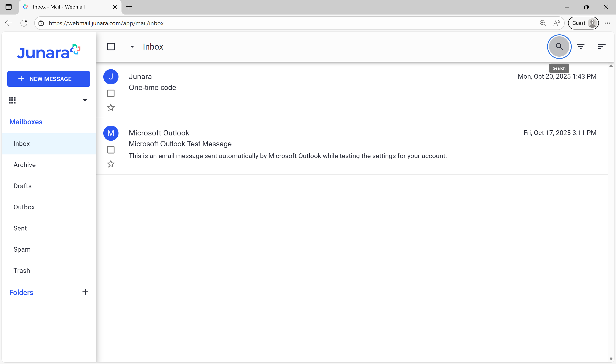Open a new browser tab
616x364 pixels.
tap(129, 7)
